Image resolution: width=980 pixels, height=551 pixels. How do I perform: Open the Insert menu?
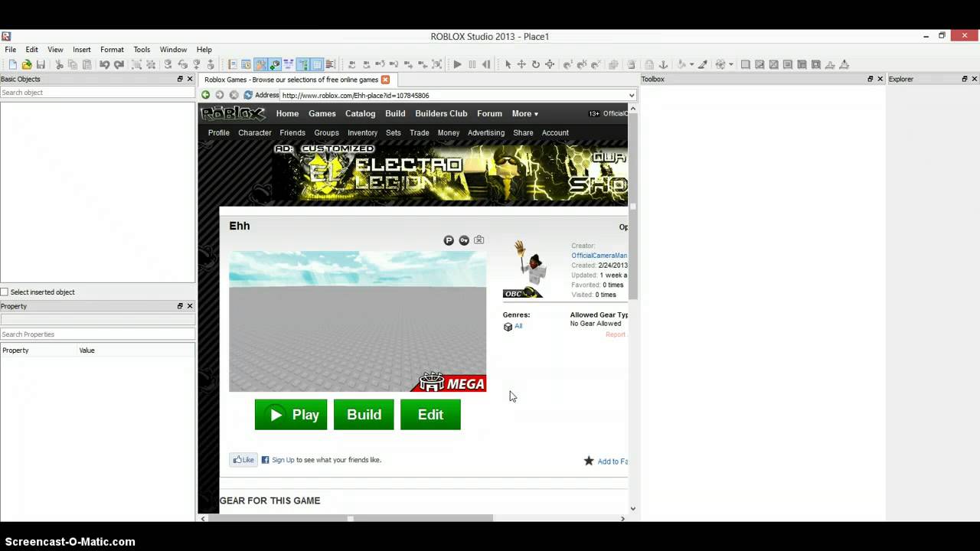click(82, 50)
